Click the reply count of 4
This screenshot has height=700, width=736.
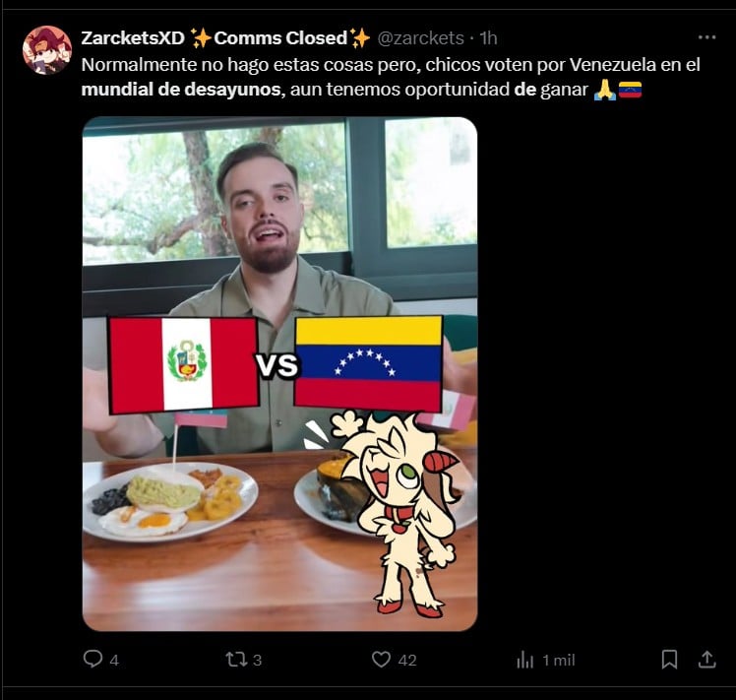click(x=114, y=660)
